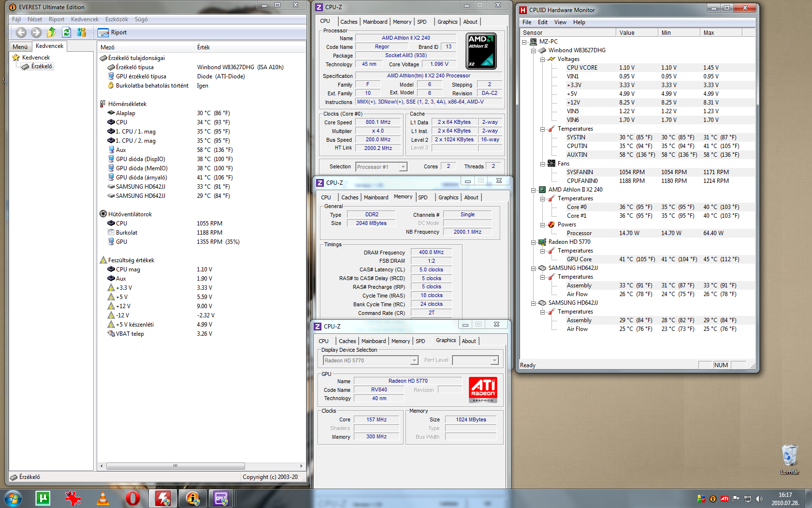Click the Érték column header
The height and width of the screenshot is (508, 812).
[x=249, y=47]
